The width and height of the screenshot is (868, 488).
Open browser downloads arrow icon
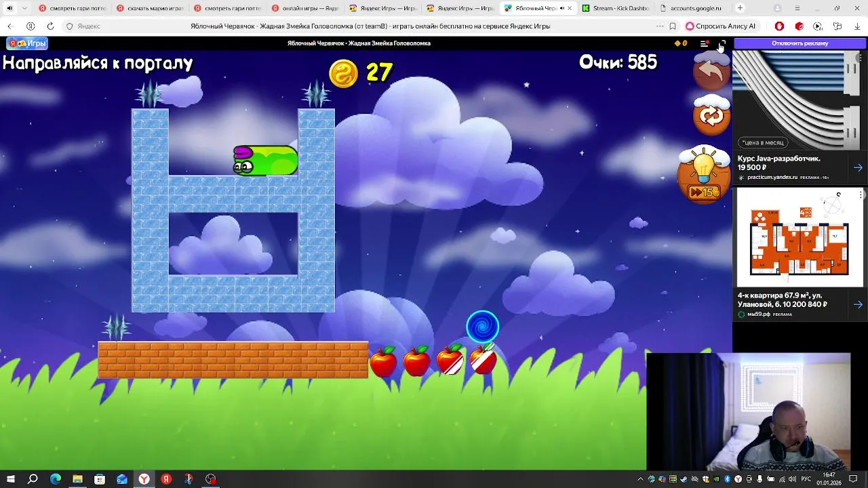click(857, 26)
